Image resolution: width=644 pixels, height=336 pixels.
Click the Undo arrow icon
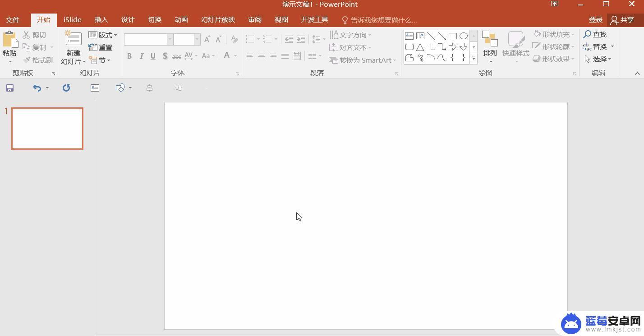tap(37, 88)
